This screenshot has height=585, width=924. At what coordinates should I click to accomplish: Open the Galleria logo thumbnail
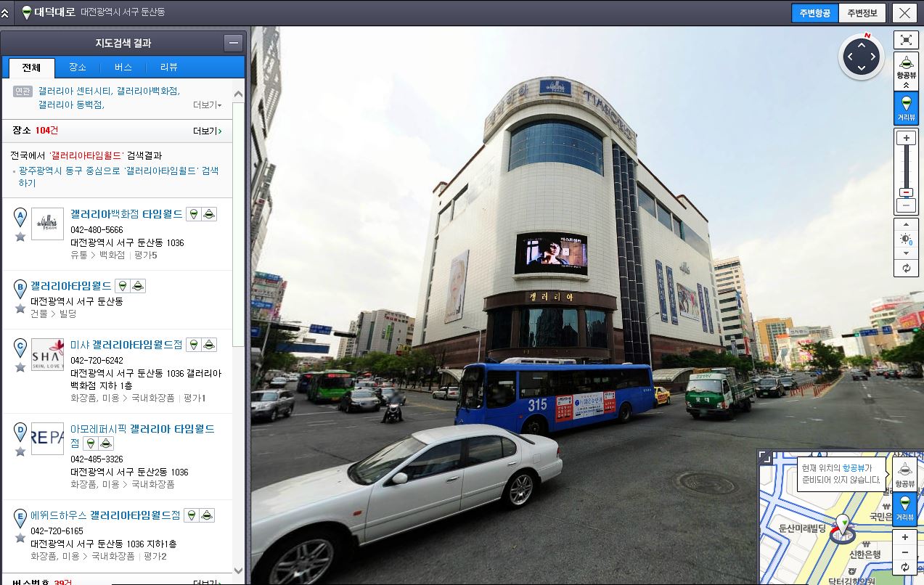[47, 224]
